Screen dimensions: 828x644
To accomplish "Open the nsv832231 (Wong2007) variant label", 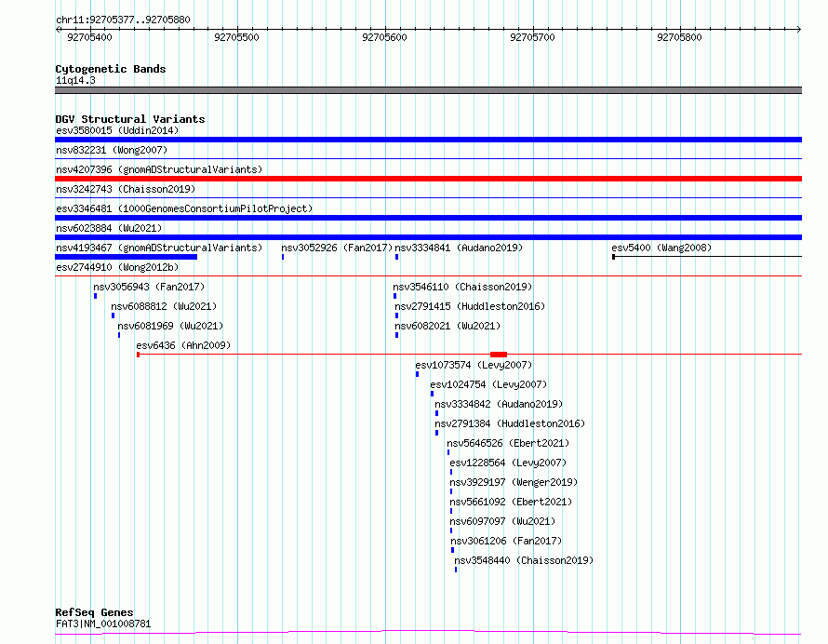I will pos(112,150).
